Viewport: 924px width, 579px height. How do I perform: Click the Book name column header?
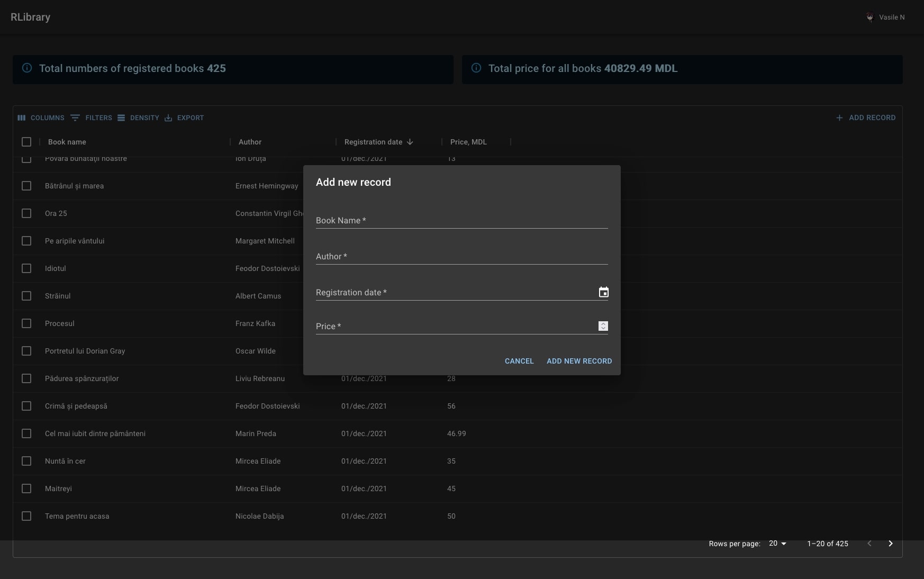[x=67, y=142]
